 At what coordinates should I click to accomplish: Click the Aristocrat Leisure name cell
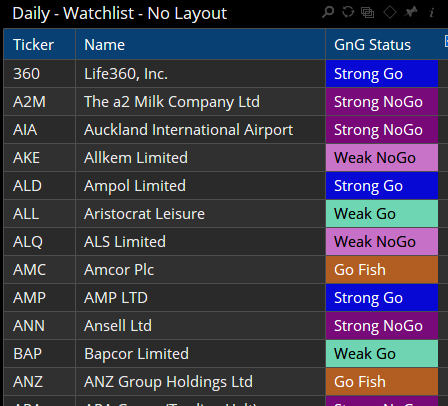point(200,214)
